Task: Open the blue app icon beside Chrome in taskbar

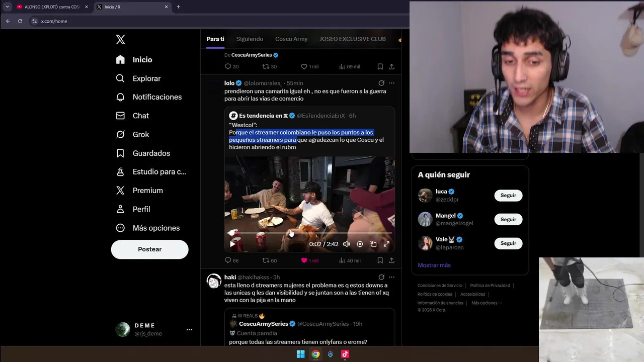Action: [330, 354]
